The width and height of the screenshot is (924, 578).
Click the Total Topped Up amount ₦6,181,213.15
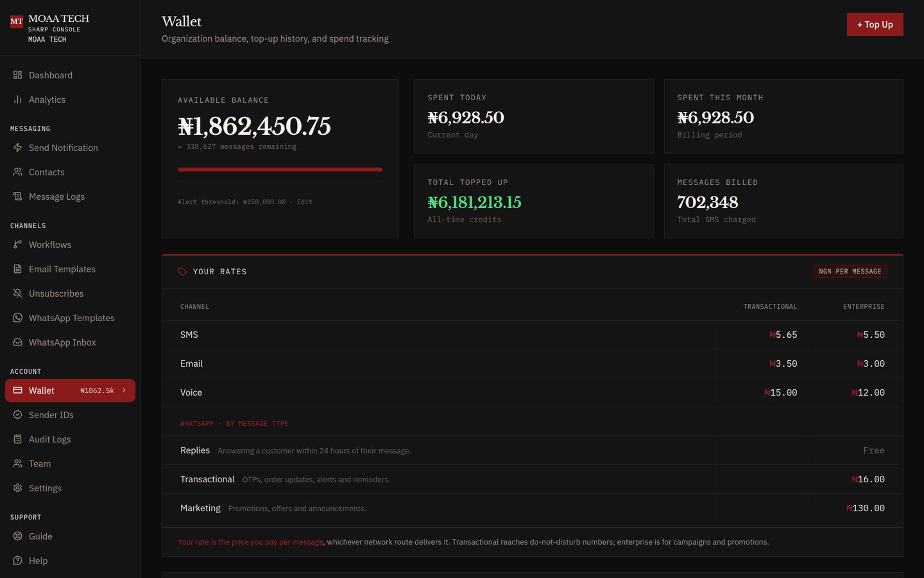click(x=474, y=202)
